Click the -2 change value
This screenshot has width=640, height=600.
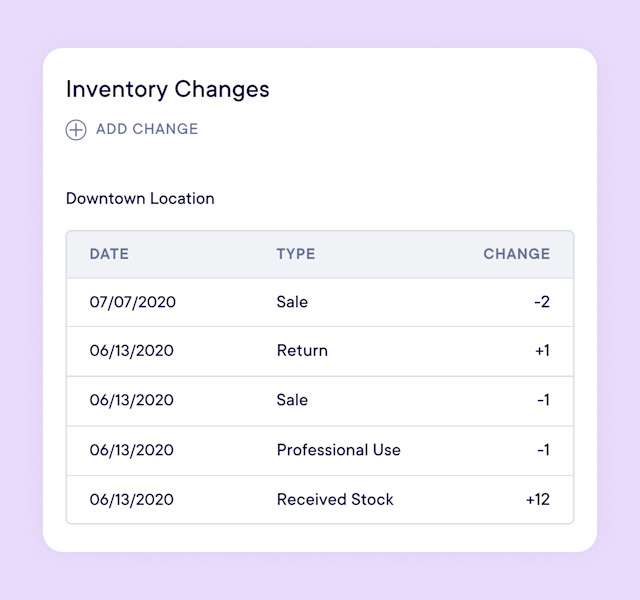(542, 302)
